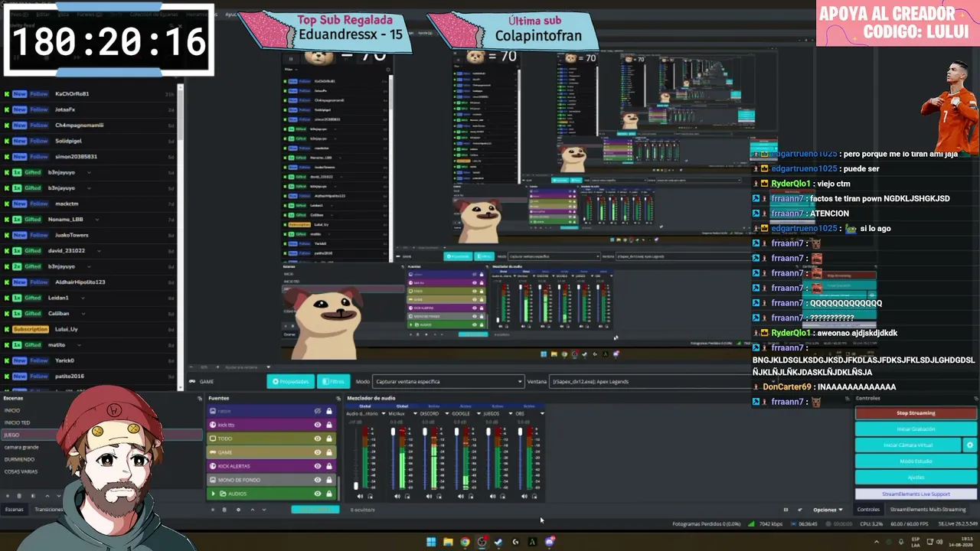Mute the JUEGOS audio channel speaker icon
Screen dimensions: 980x551
[492, 496]
